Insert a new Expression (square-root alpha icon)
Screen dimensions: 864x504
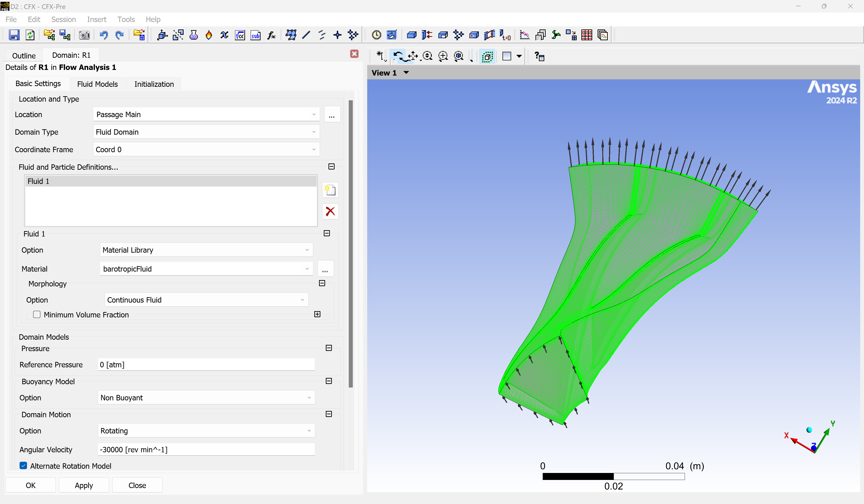tap(240, 35)
